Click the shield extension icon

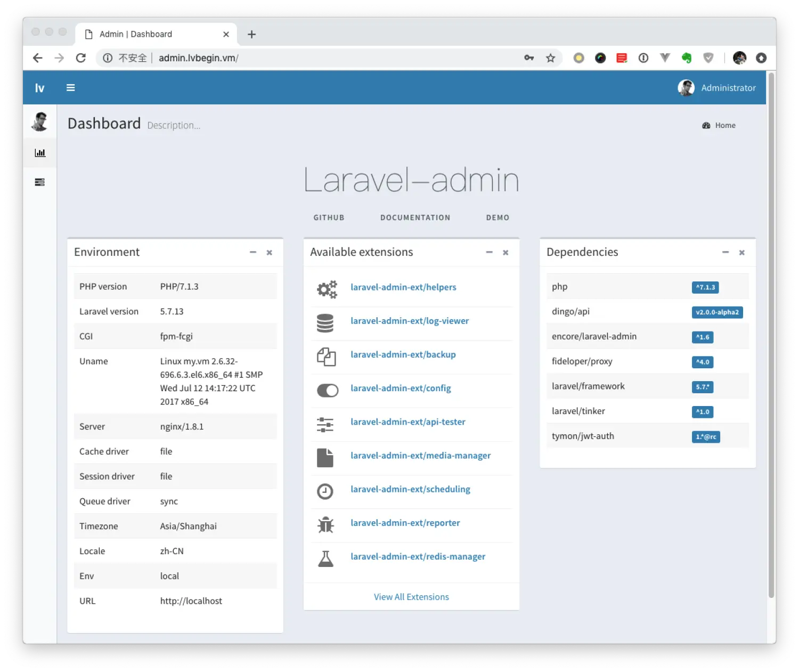(x=708, y=58)
